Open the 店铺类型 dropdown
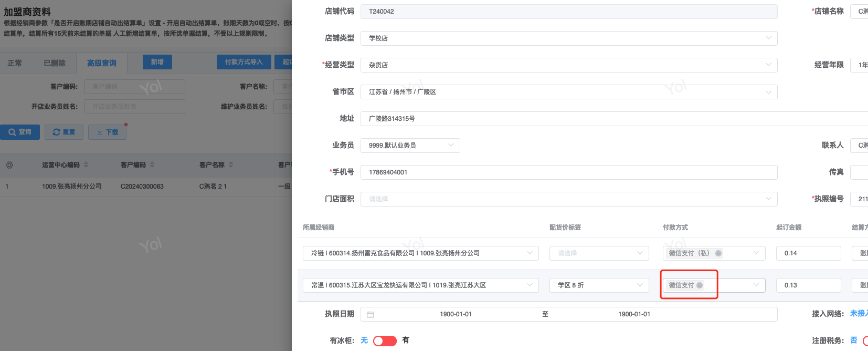The height and width of the screenshot is (351, 868). coord(568,38)
